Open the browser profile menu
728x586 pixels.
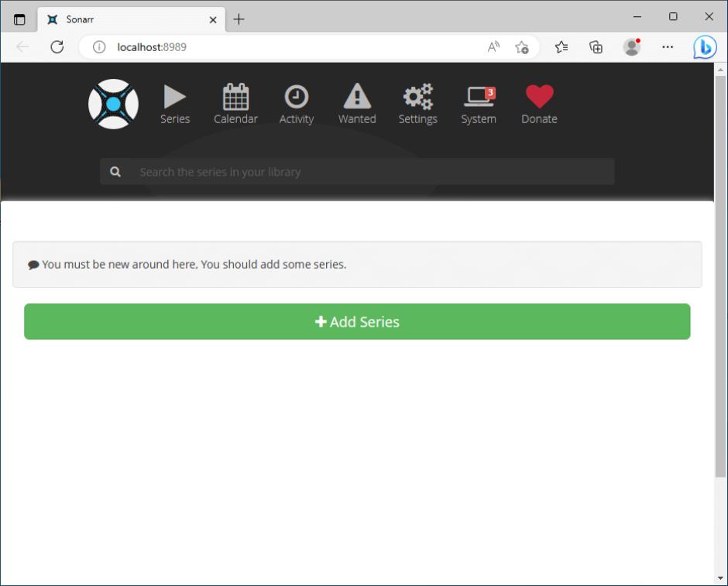pyautogui.click(x=631, y=47)
